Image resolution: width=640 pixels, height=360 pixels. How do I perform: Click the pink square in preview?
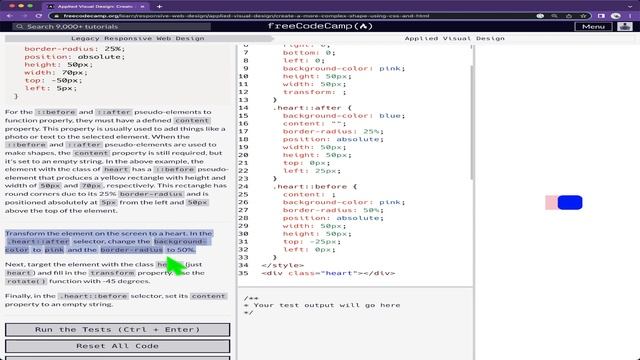click(x=551, y=203)
